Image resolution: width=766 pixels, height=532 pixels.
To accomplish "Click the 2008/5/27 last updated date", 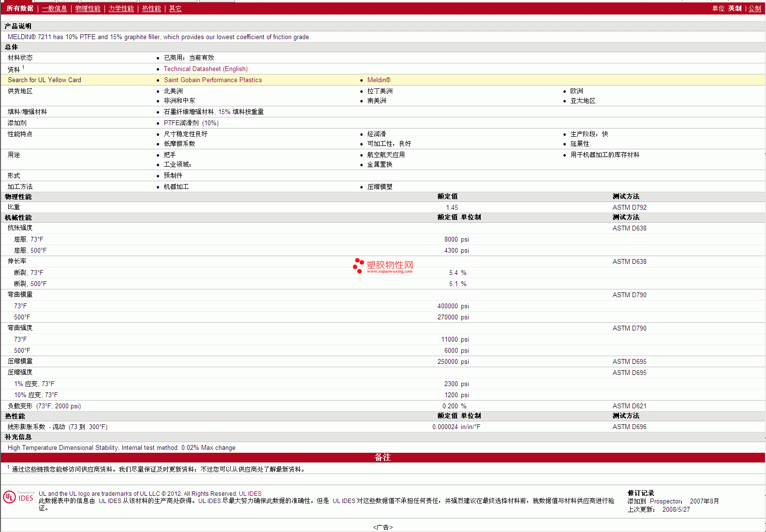I will tap(676, 510).
